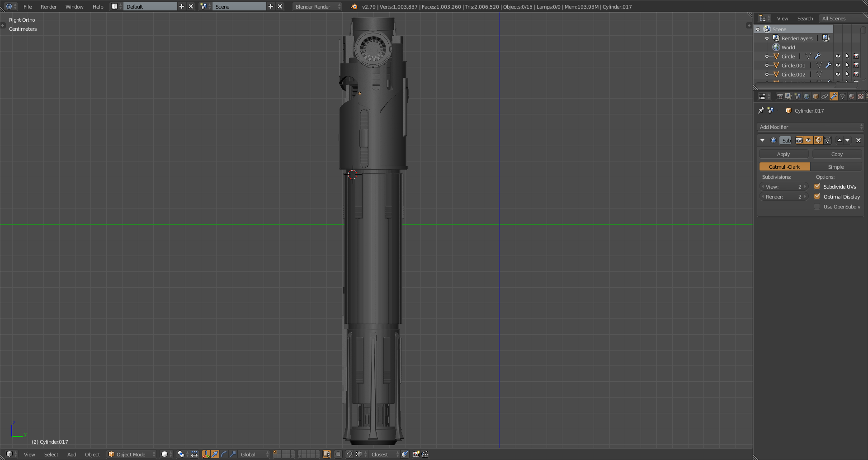Viewport: 868px width, 460px height.
Task: Delete the Default screen layout with X
Action: (x=191, y=6)
